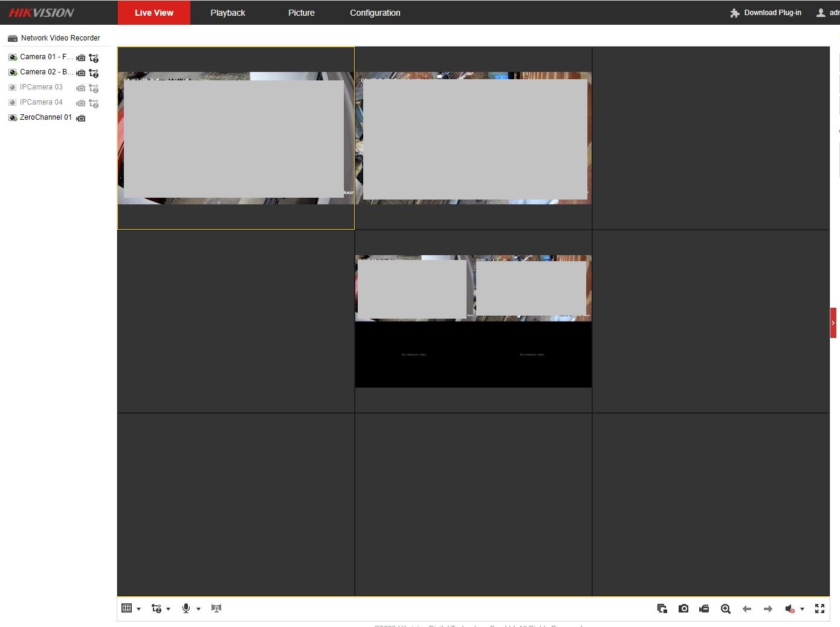Image resolution: width=840 pixels, height=627 pixels.
Task: Activate the digital zoom tool
Action: 725,608
